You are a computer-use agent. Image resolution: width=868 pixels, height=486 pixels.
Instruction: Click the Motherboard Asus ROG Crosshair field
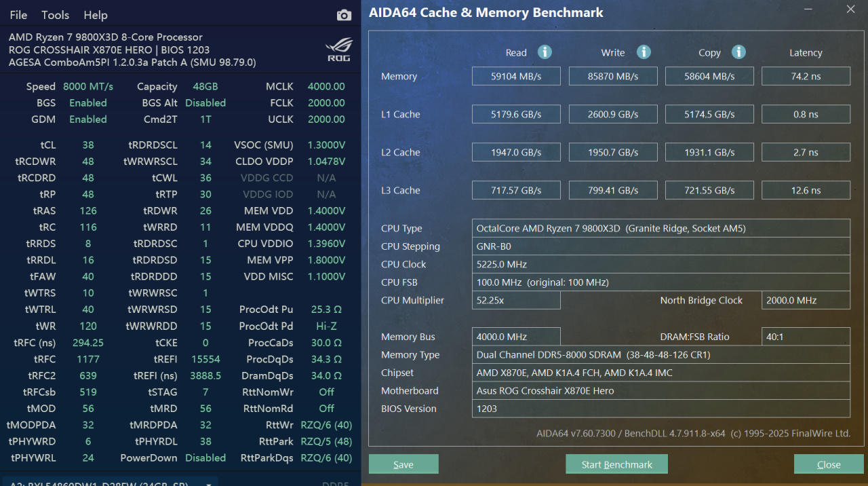point(661,390)
